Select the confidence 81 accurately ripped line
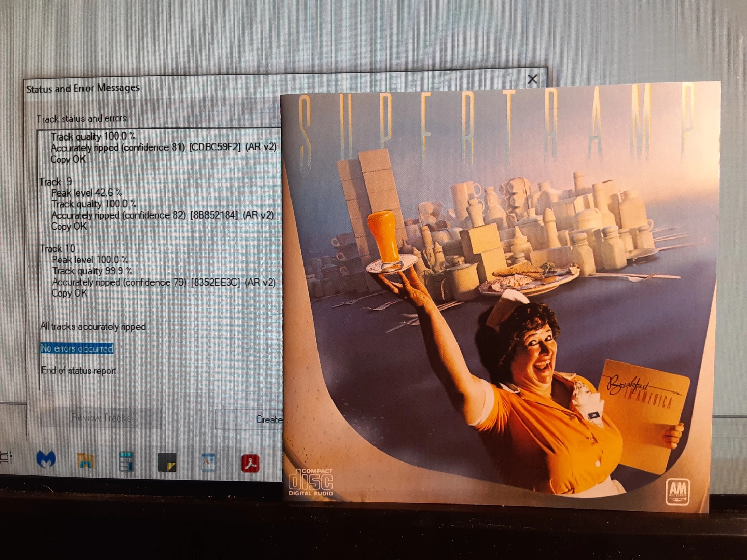Image resolution: width=747 pixels, height=560 pixels. click(x=164, y=147)
